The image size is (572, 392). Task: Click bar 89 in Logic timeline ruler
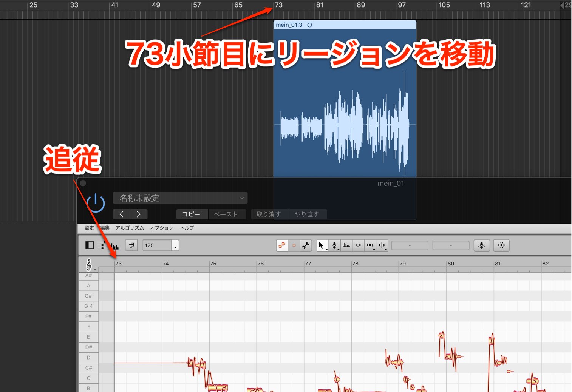pos(361,5)
